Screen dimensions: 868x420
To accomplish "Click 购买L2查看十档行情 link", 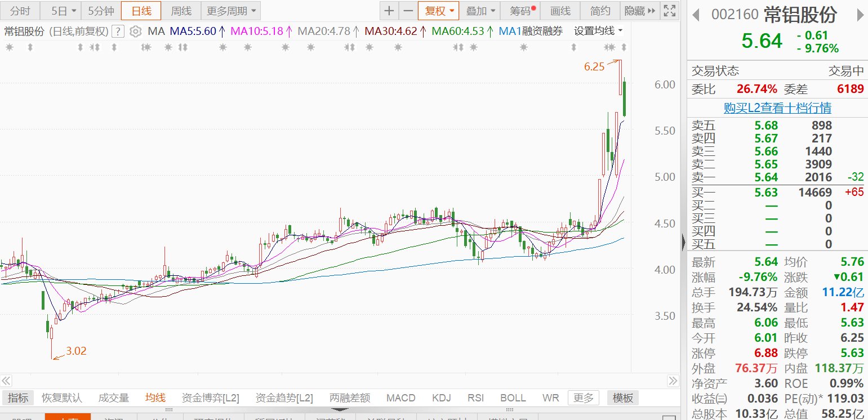I will (777, 108).
